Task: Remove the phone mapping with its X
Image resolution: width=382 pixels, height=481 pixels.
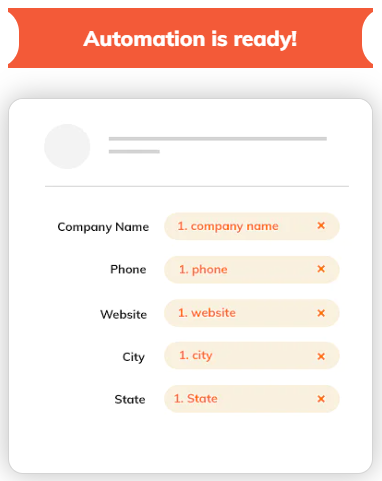Action: tap(321, 269)
